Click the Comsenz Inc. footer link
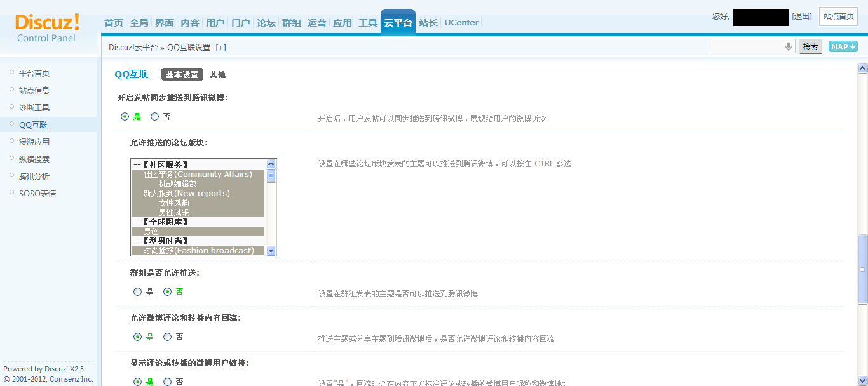868x386 pixels. coord(70,379)
